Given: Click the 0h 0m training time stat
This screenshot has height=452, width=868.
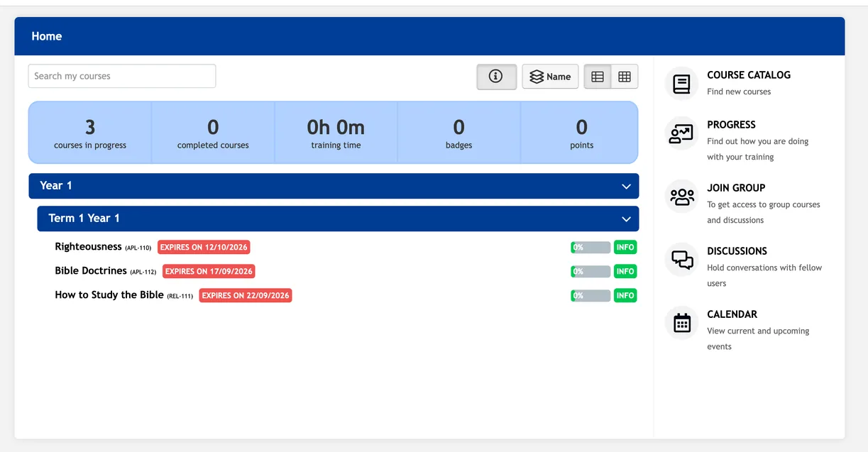Looking at the screenshot, I should coord(336,133).
